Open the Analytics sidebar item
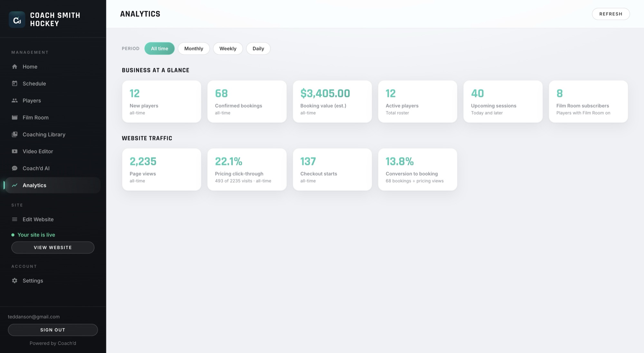Image resolution: width=644 pixels, height=353 pixels. click(x=53, y=185)
